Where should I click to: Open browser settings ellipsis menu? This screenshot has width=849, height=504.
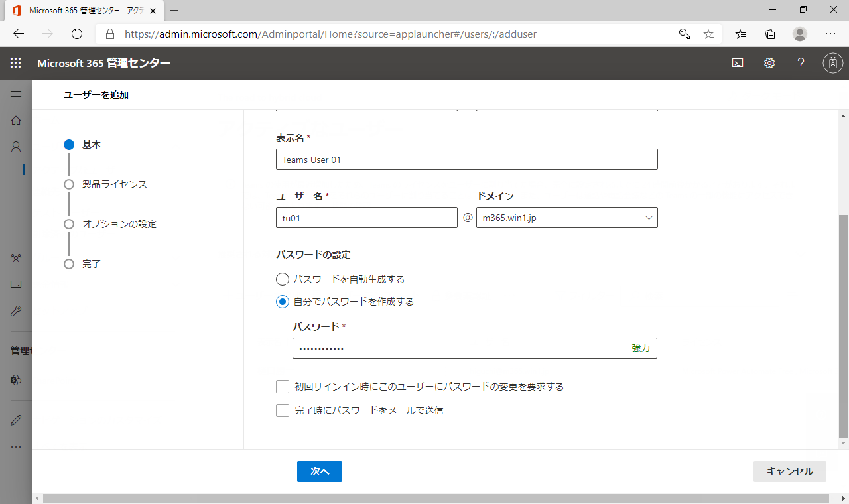[830, 34]
